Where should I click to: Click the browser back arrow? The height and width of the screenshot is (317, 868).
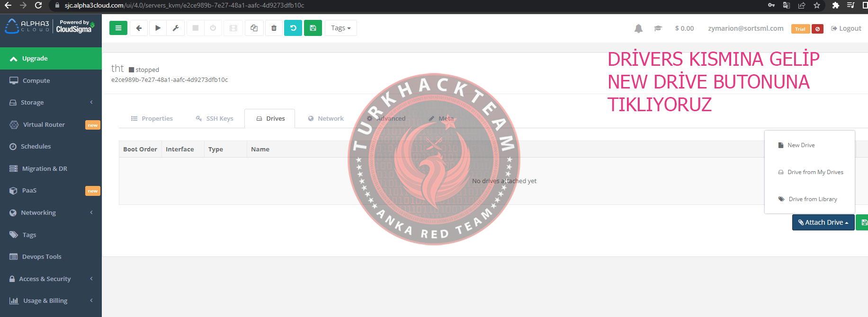pyautogui.click(x=8, y=5)
